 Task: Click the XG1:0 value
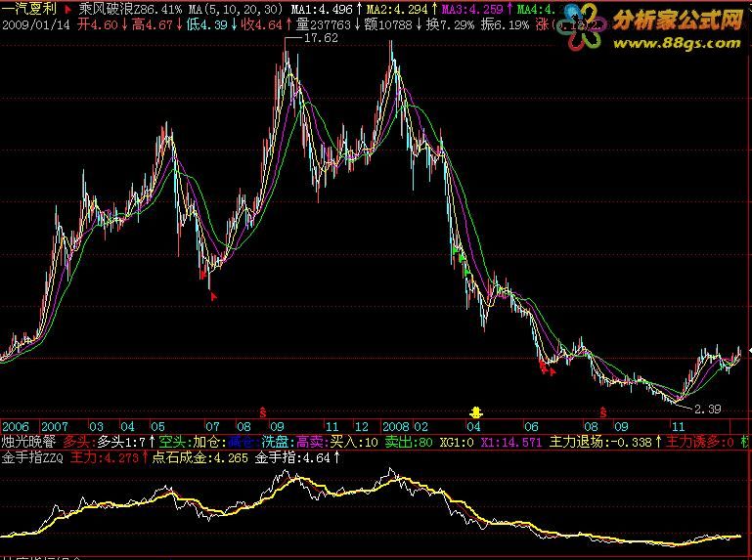point(457,442)
